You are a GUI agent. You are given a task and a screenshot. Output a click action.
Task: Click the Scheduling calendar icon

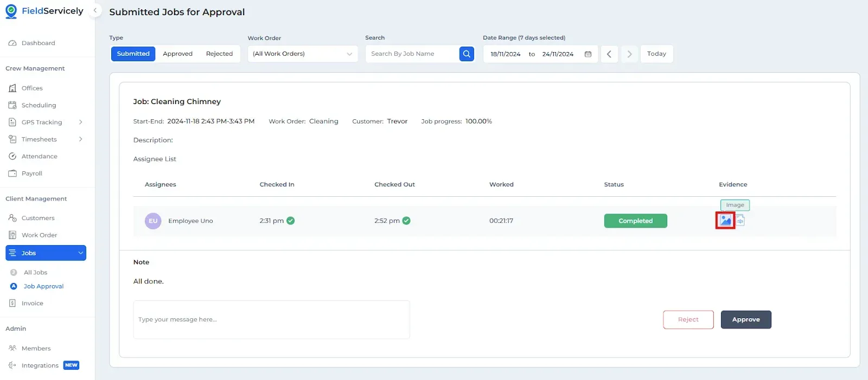coord(12,105)
